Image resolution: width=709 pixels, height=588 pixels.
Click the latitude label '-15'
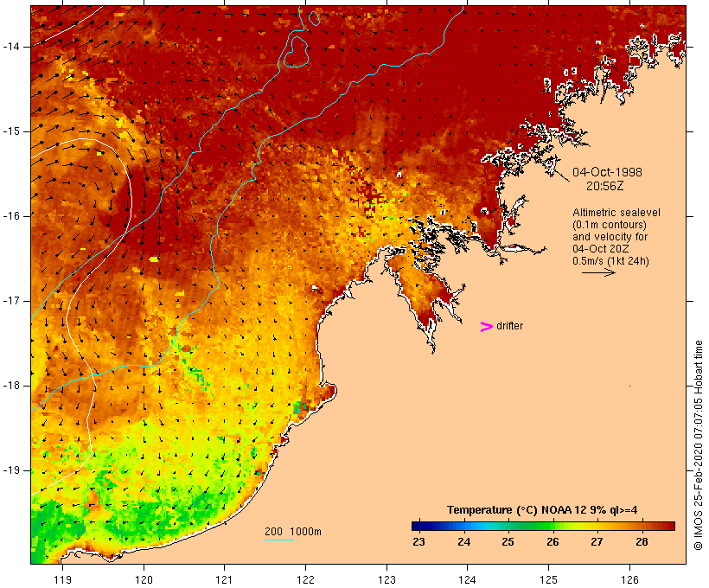[10, 131]
